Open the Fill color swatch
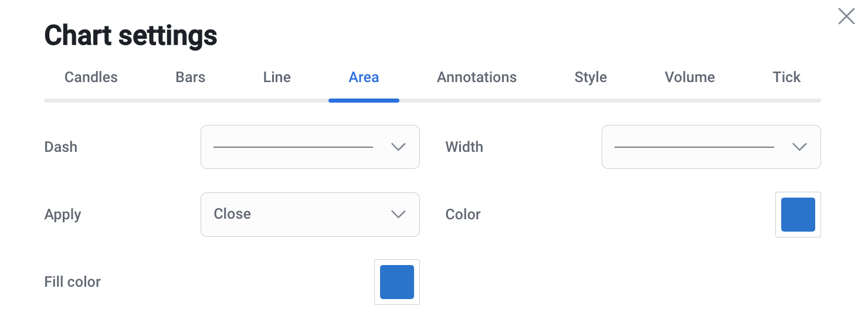The height and width of the screenshot is (319, 868). pyautogui.click(x=397, y=282)
